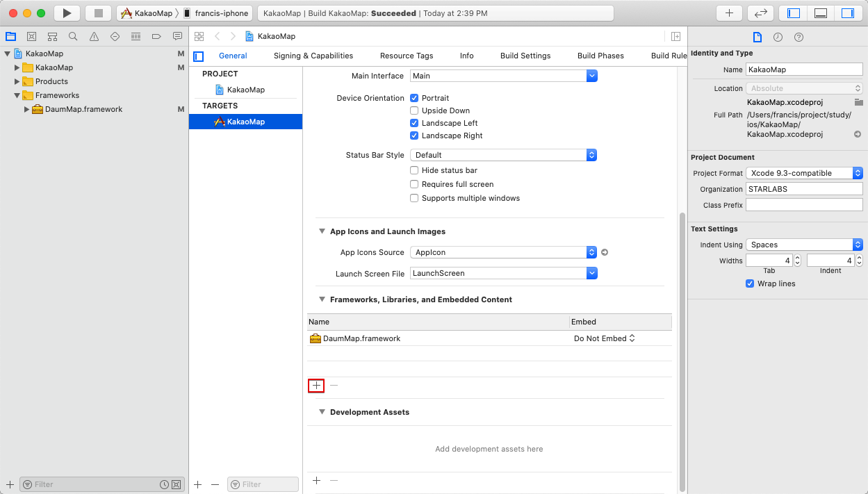Open the Symbol navigator icon
This screenshot has height=494, width=868.
(x=52, y=36)
